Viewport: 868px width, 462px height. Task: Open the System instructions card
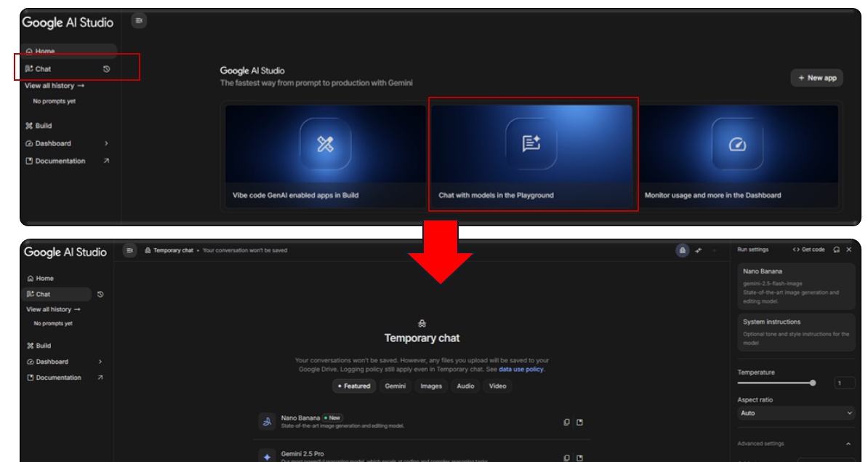coord(797,332)
